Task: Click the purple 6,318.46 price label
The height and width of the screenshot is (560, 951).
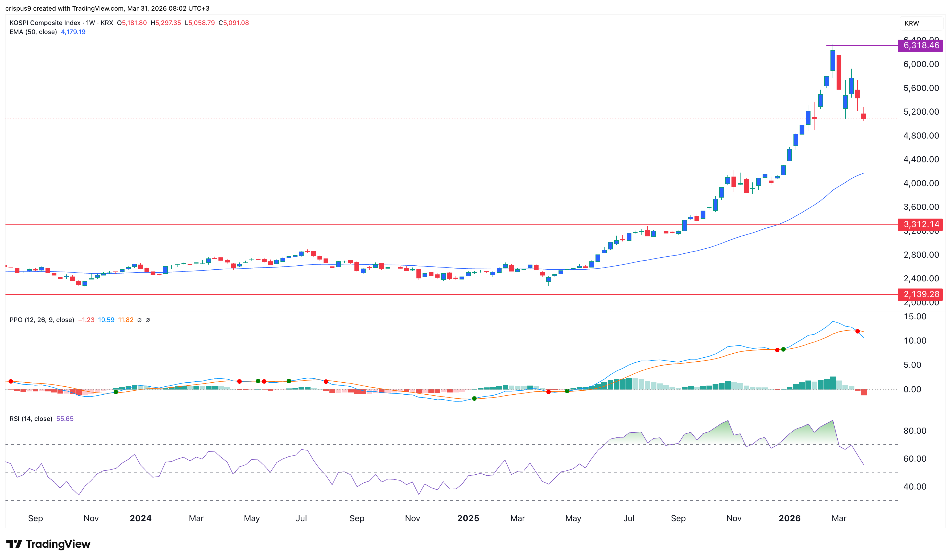Action: (x=920, y=46)
